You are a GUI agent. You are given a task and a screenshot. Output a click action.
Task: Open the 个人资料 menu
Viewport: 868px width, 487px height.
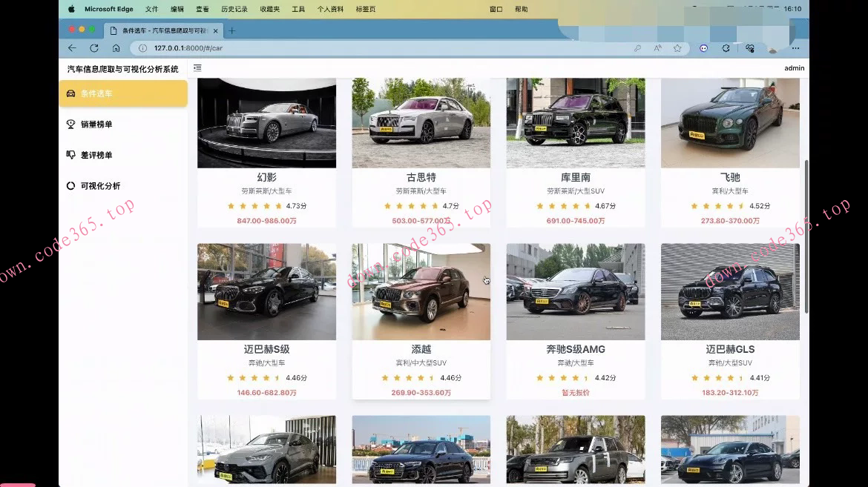click(x=330, y=9)
